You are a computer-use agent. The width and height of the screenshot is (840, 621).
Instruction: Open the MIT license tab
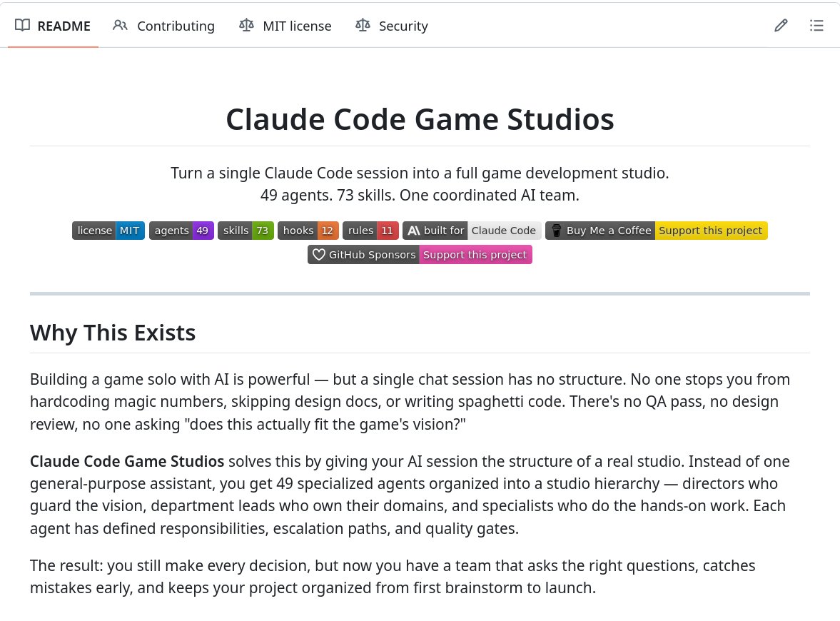point(285,26)
